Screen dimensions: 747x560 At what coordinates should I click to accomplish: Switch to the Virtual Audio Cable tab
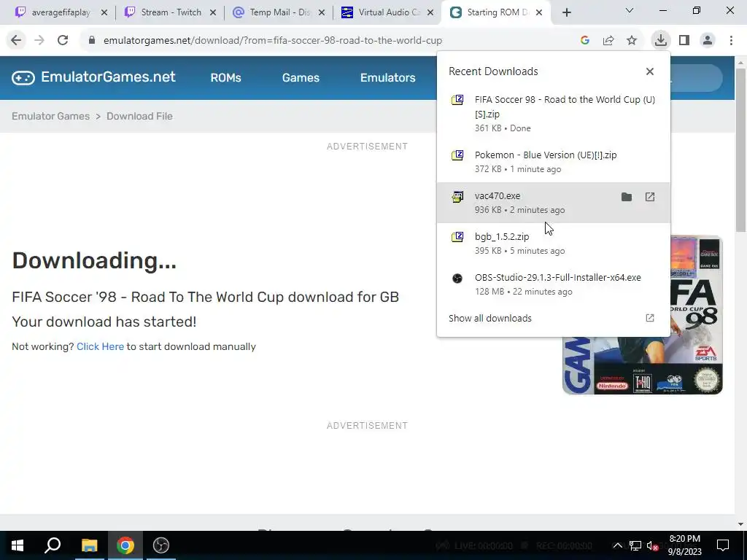point(388,12)
